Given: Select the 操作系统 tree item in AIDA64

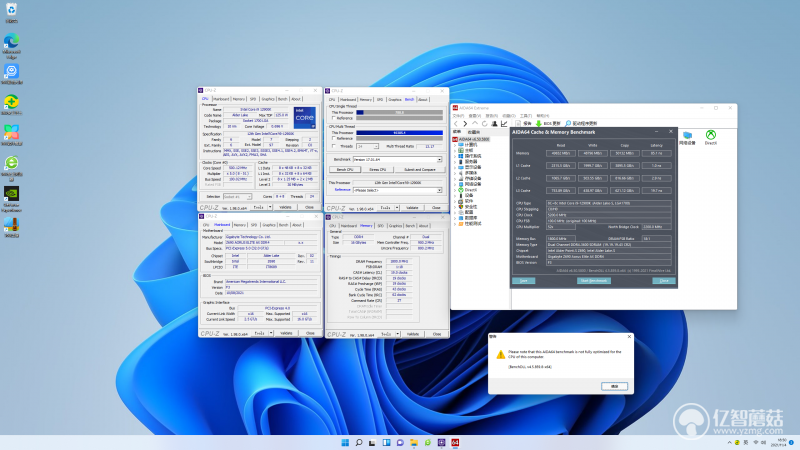Looking at the screenshot, I should 472,156.
